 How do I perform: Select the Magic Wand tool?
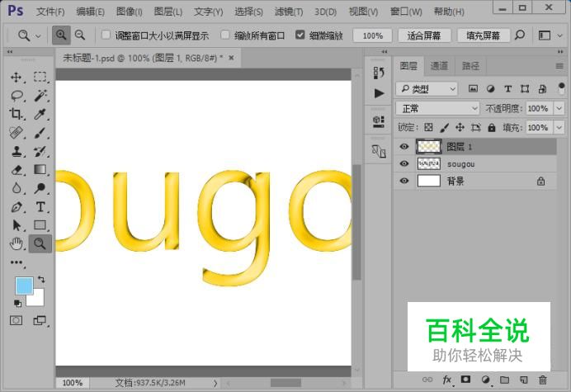[40, 96]
